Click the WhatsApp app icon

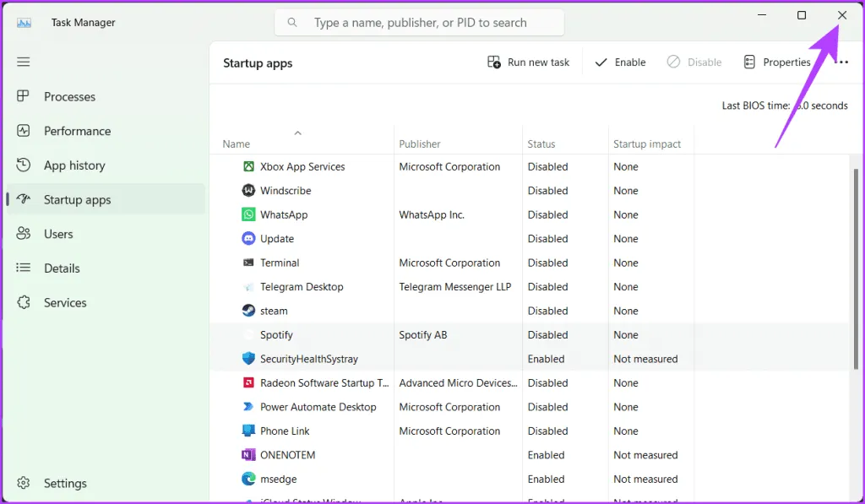point(248,214)
